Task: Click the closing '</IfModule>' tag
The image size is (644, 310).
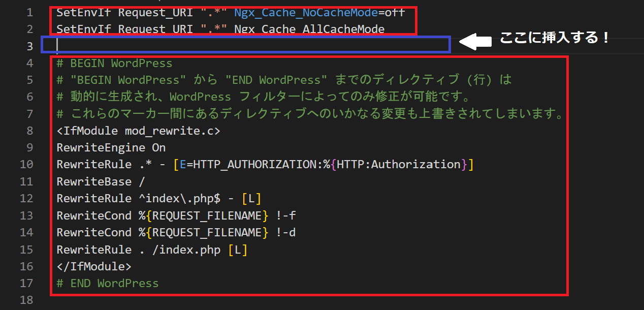Action: (94, 266)
